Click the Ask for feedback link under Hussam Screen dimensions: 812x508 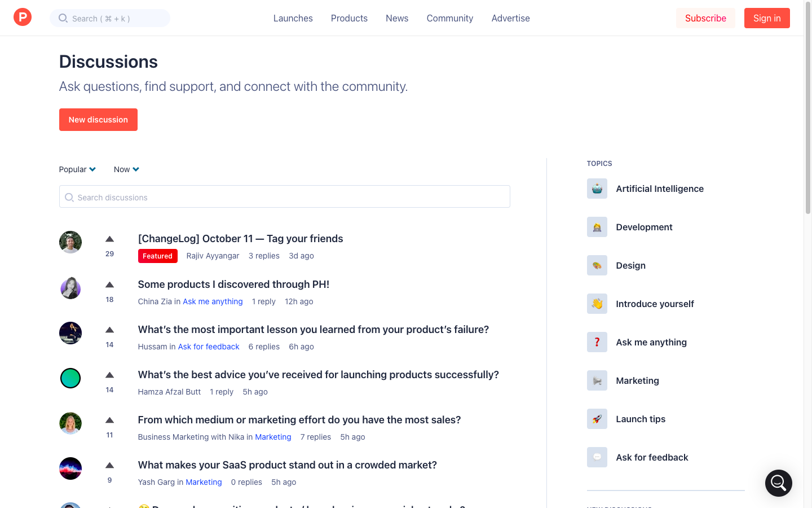point(209,347)
